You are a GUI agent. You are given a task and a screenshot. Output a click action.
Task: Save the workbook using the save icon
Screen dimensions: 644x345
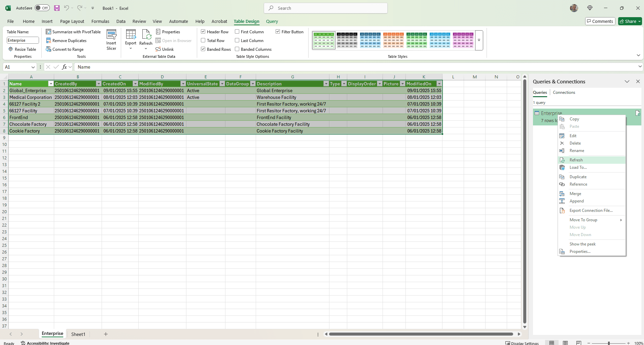(x=57, y=8)
